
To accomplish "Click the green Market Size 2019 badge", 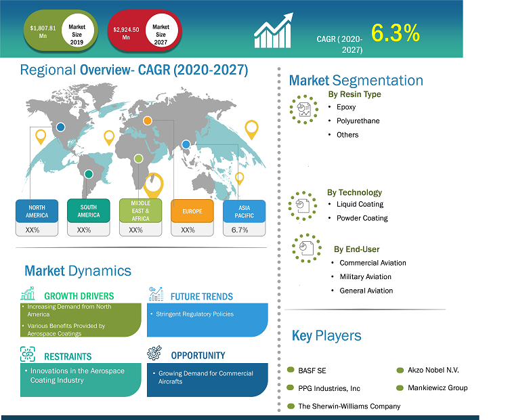I will (60, 30).
